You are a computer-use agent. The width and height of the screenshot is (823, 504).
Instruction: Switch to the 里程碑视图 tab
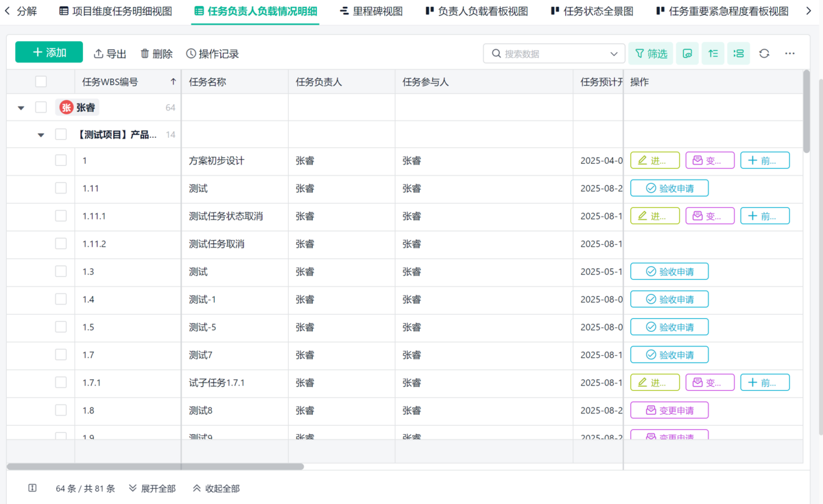(371, 11)
